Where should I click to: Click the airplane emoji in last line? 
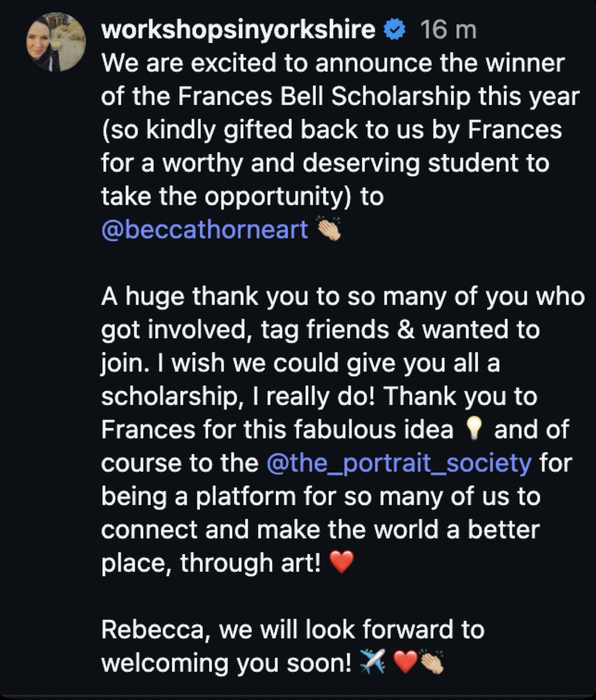[x=372, y=662]
